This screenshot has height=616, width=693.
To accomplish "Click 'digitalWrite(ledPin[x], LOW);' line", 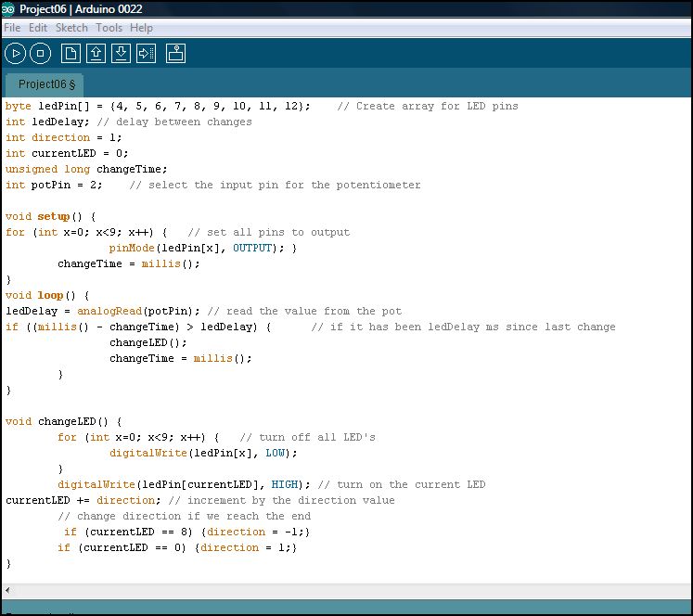I will tap(203, 453).
